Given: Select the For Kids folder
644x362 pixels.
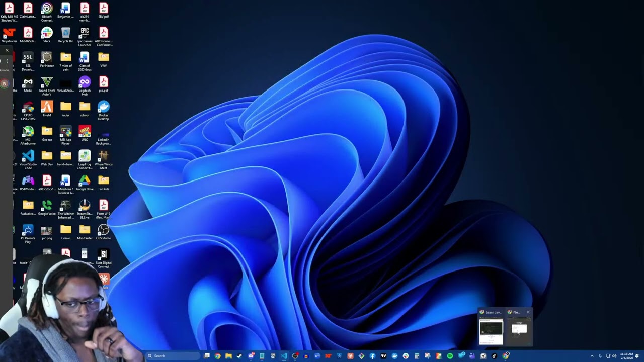Looking at the screenshot, I should tap(103, 183).
